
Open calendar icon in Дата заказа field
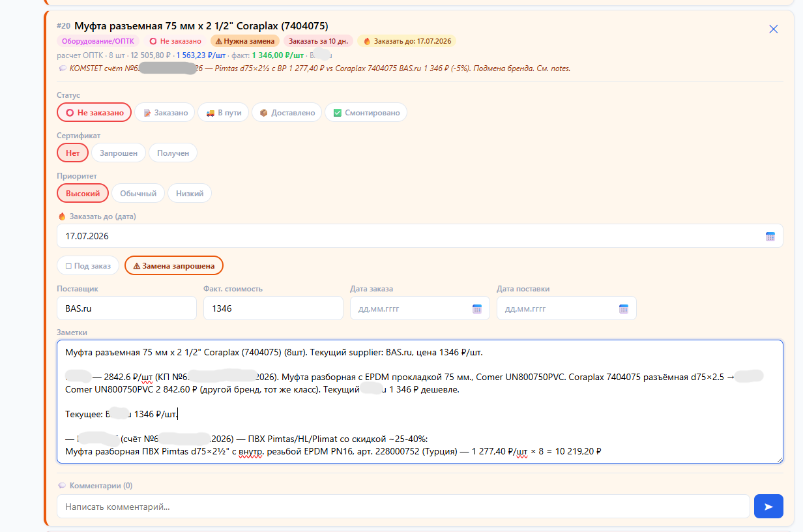[476, 309]
